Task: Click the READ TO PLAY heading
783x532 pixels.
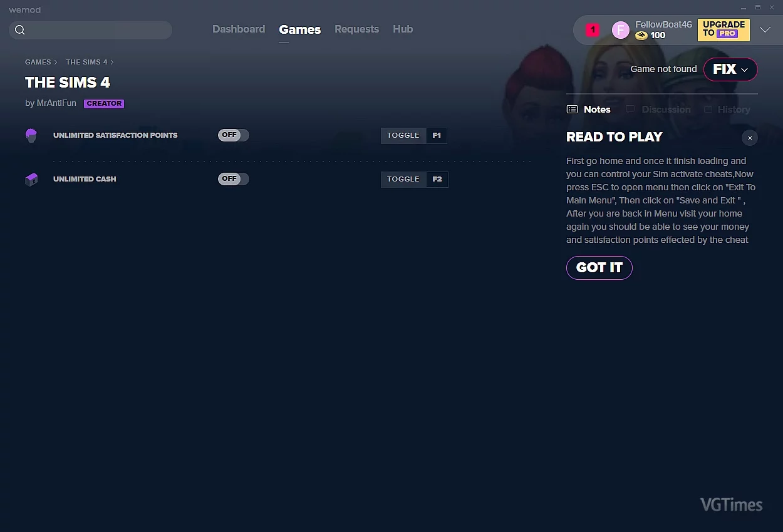Action: click(614, 137)
